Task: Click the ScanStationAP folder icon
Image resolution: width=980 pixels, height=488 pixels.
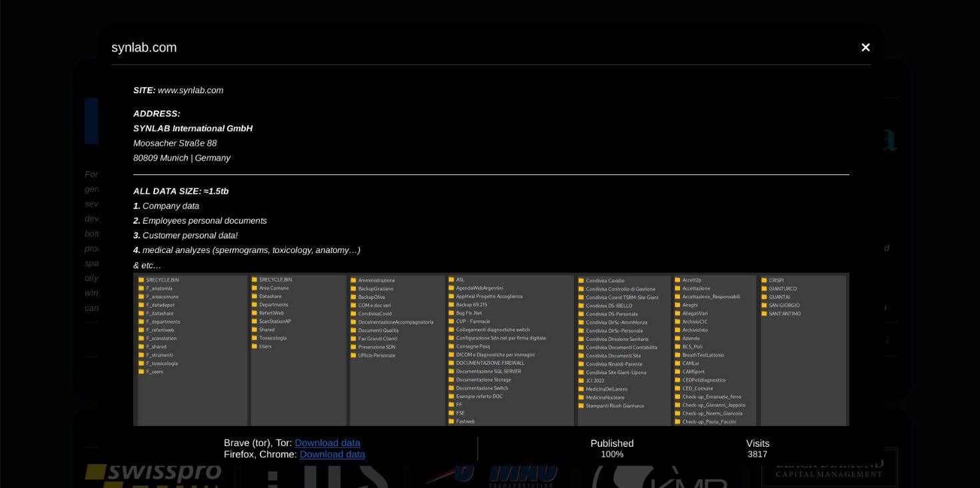Action: 254,321
